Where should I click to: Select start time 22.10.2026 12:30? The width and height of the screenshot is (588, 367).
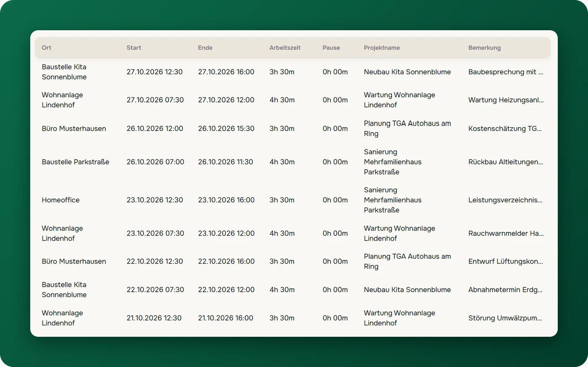(155, 261)
